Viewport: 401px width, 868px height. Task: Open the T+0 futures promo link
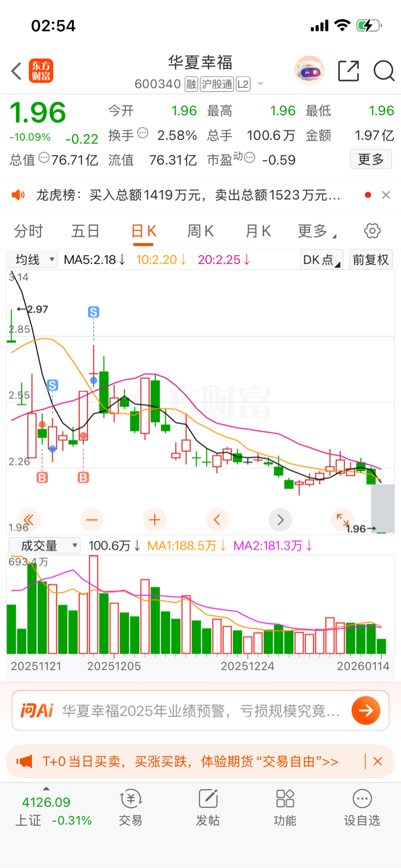pyautogui.click(x=191, y=762)
